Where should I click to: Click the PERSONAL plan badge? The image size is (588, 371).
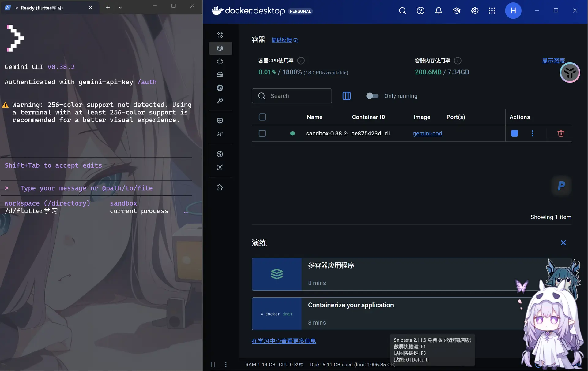pyautogui.click(x=300, y=11)
